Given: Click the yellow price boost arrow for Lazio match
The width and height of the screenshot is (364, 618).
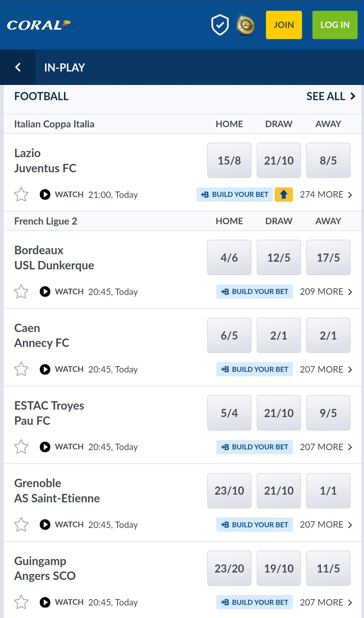Looking at the screenshot, I should click(283, 195).
